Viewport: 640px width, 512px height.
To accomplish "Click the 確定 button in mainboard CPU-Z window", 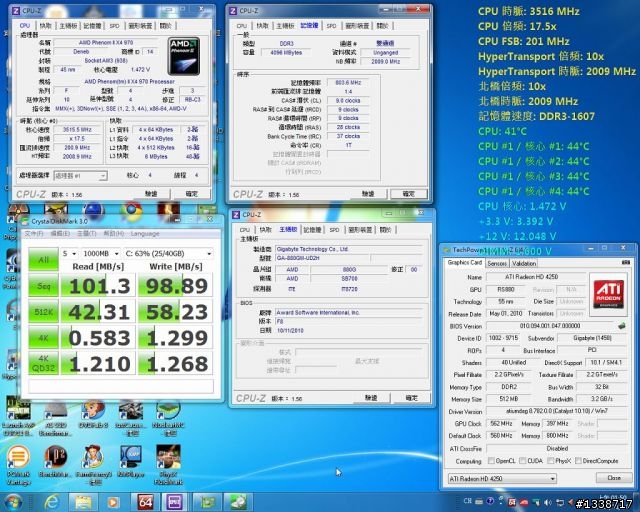I will pos(411,398).
